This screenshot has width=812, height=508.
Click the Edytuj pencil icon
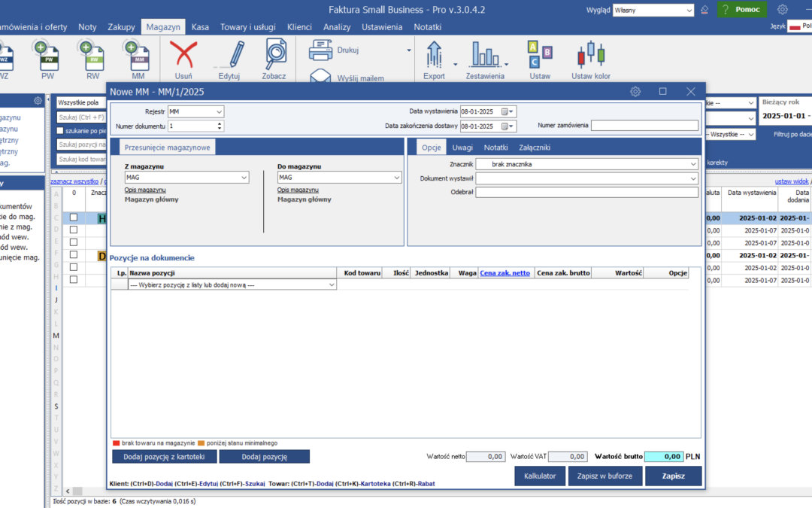(x=229, y=55)
